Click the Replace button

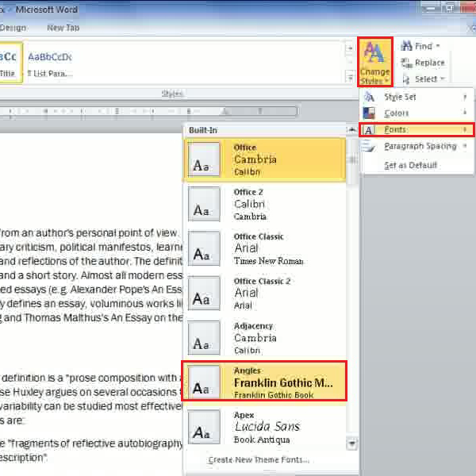(x=423, y=63)
